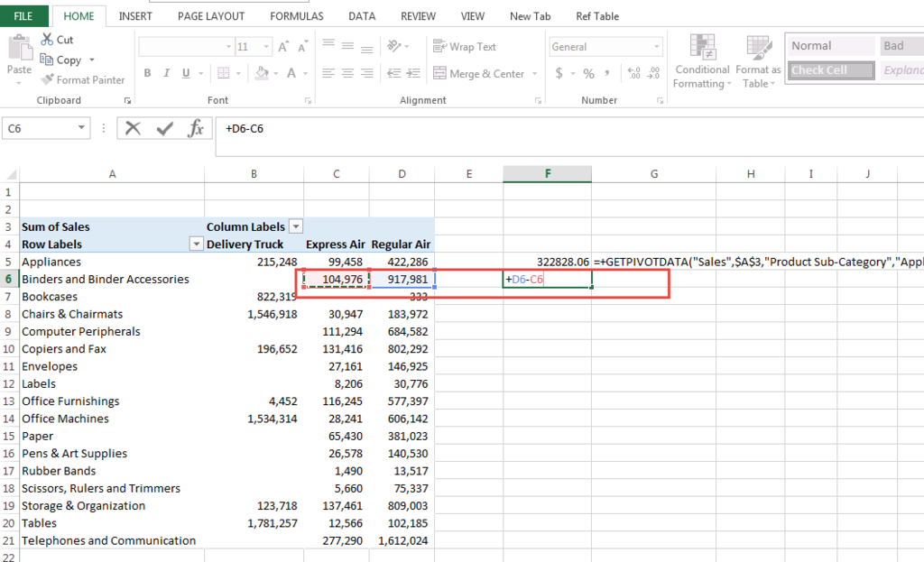Switch to the PAGE LAYOUT tab
924x562 pixels.
pyautogui.click(x=211, y=16)
